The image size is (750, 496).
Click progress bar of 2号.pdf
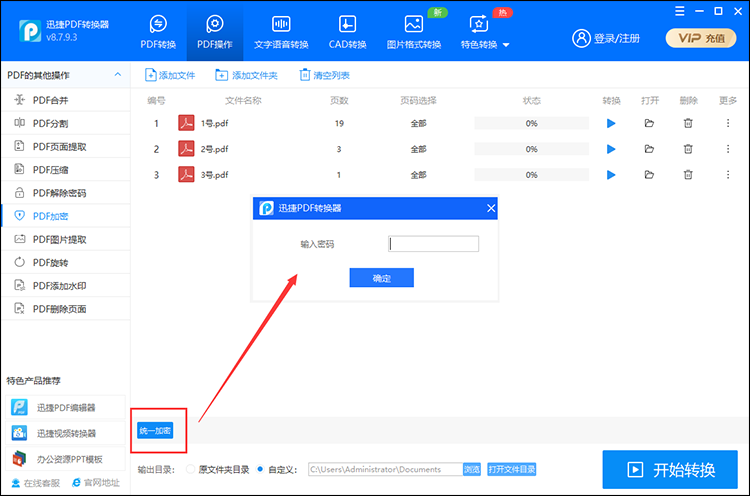point(531,149)
